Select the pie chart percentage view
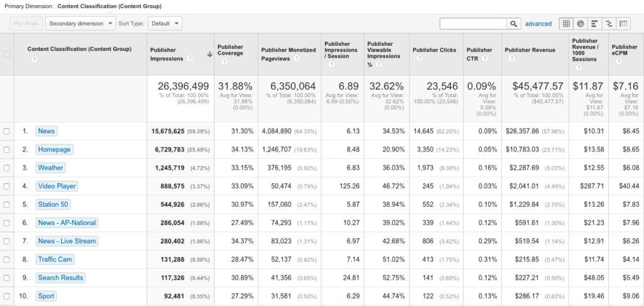 580,24
